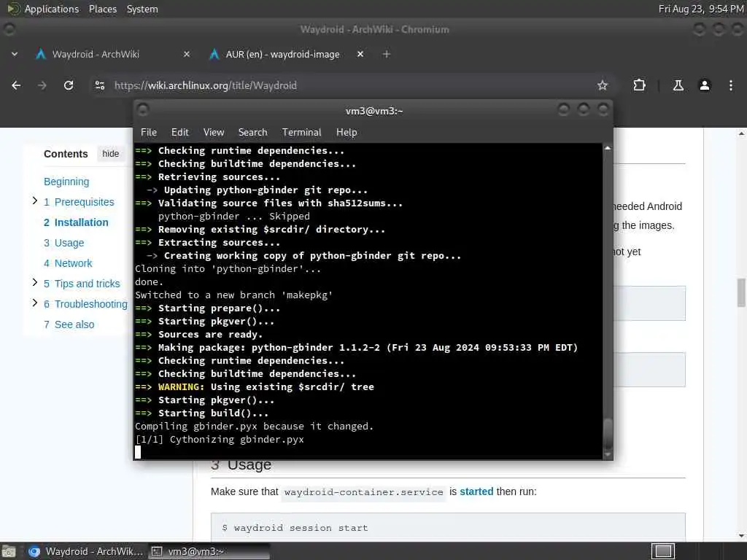Click 'waydroid session start' code text

coord(301,528)
